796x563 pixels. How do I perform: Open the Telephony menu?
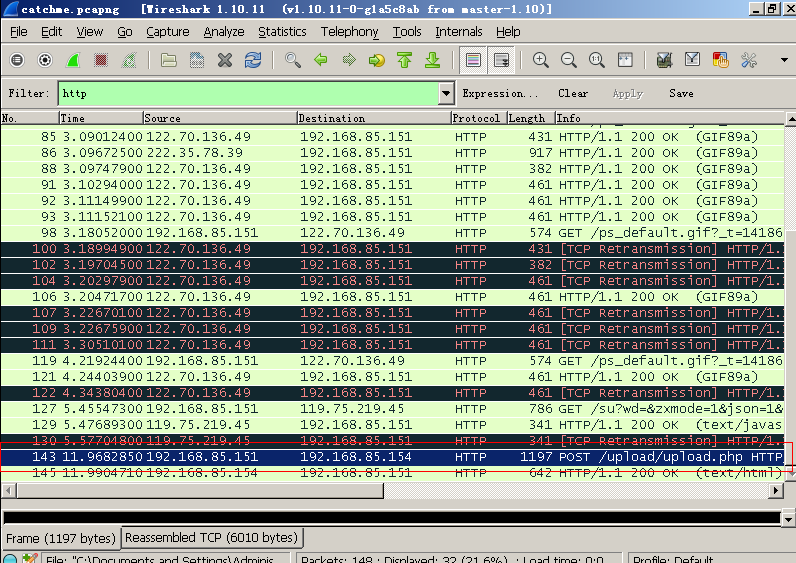[x=350, y=32]
